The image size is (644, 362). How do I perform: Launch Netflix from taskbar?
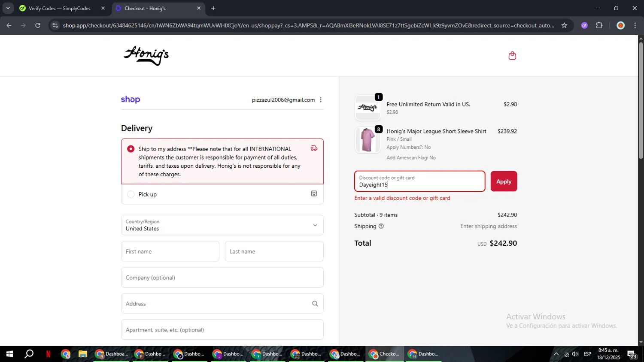[x=48, y=354]
